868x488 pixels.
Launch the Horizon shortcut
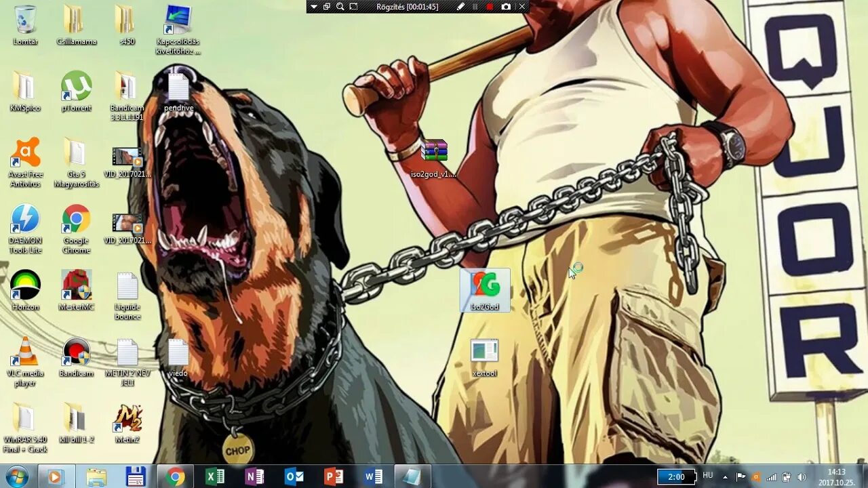click(x=25, y=291)
